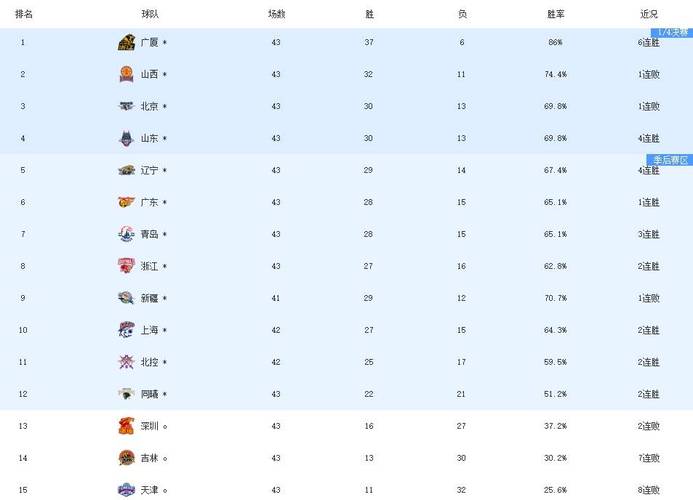Open the 吉林 team name link

click(149, 458)
